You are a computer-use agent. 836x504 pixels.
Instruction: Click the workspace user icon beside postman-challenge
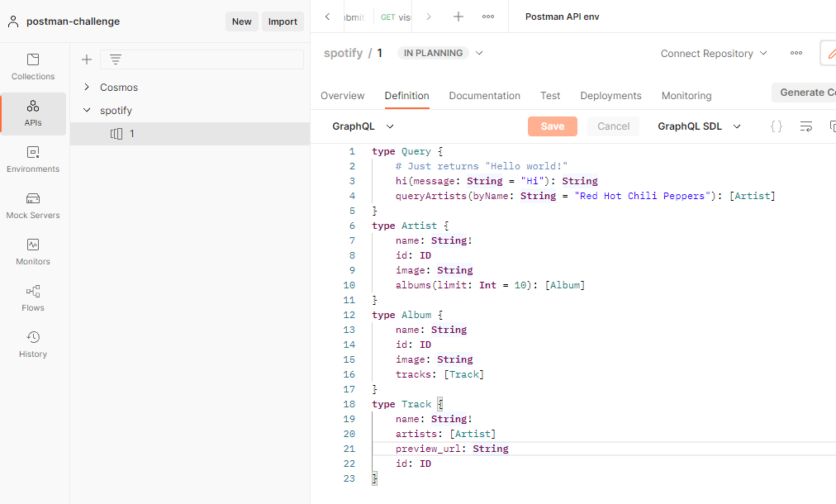coord(13,21)
